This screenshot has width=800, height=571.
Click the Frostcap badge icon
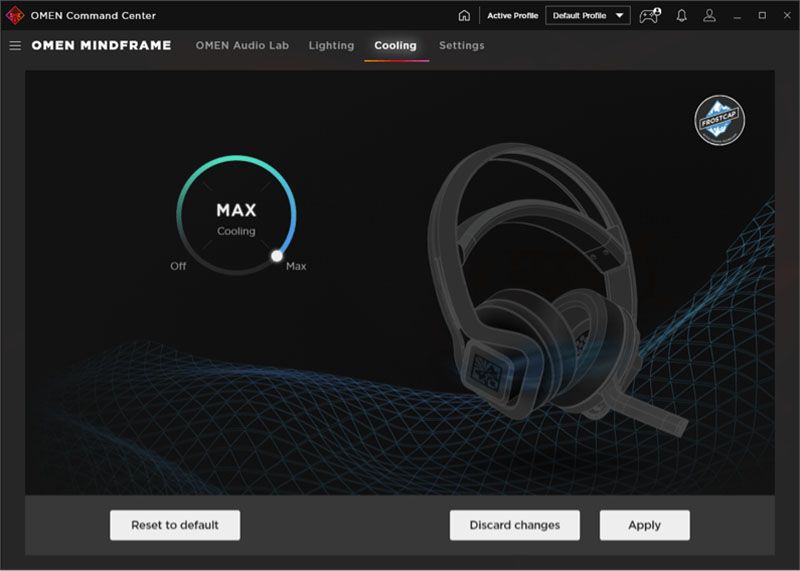tap(720, 120)
